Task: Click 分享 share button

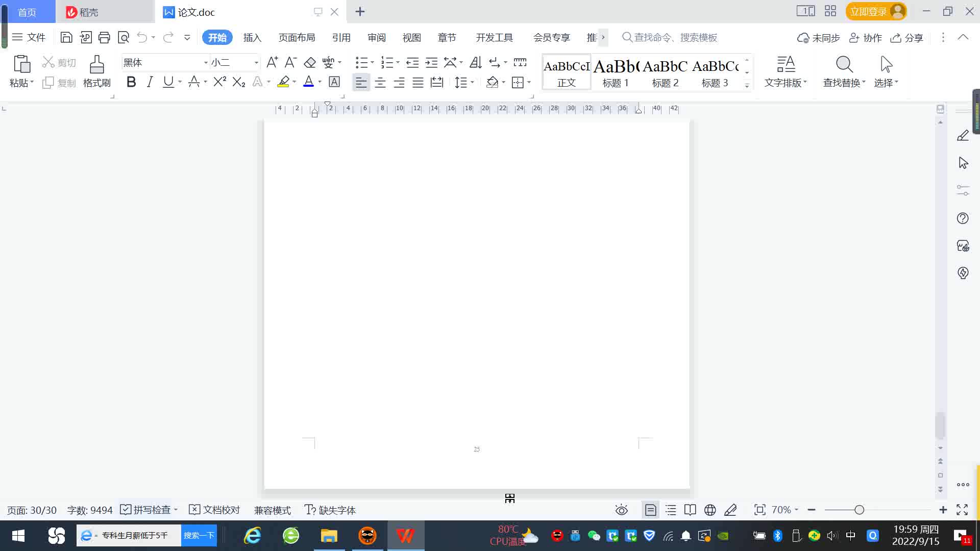Action: [907, 38]
